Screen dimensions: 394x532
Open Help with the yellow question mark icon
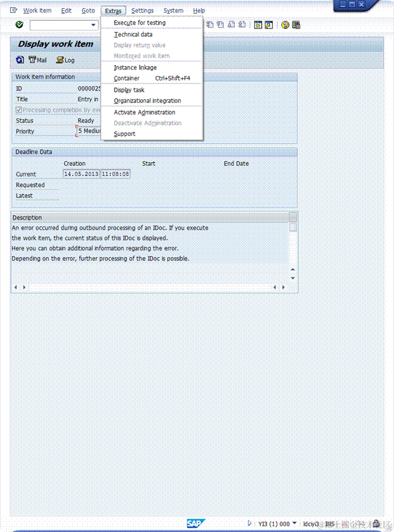coord(285,25)
